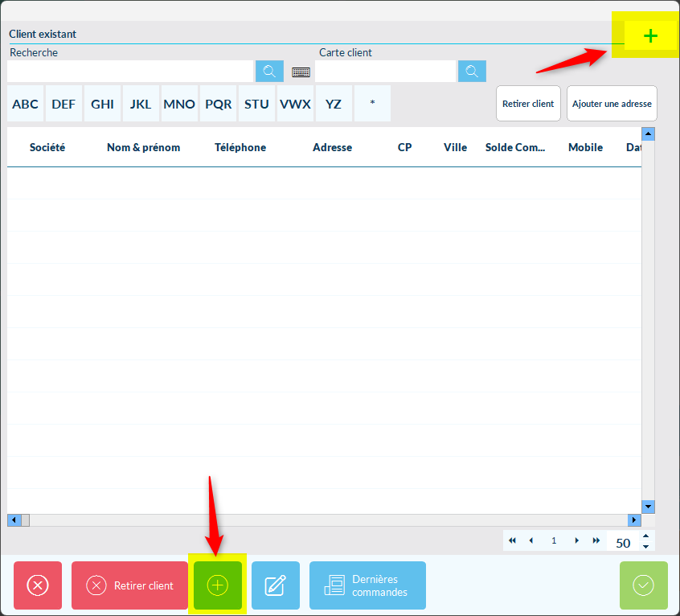Click the scroll down arrow of the table

pyautogui.click(x=648, y=507)
